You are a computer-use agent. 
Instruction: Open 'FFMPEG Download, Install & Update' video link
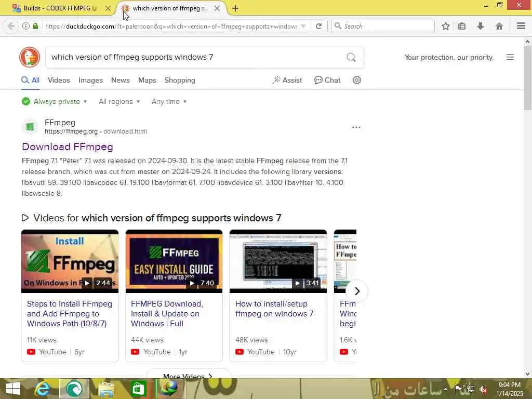click(167, 313)
